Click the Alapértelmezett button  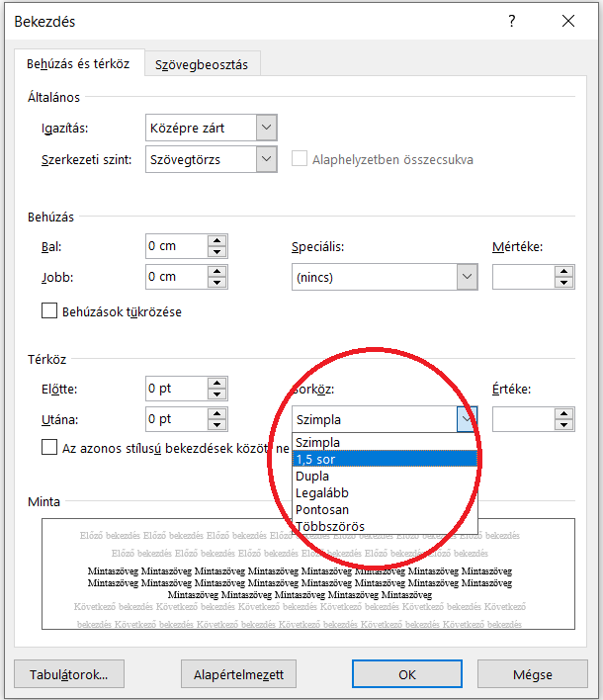click(239, 674)
